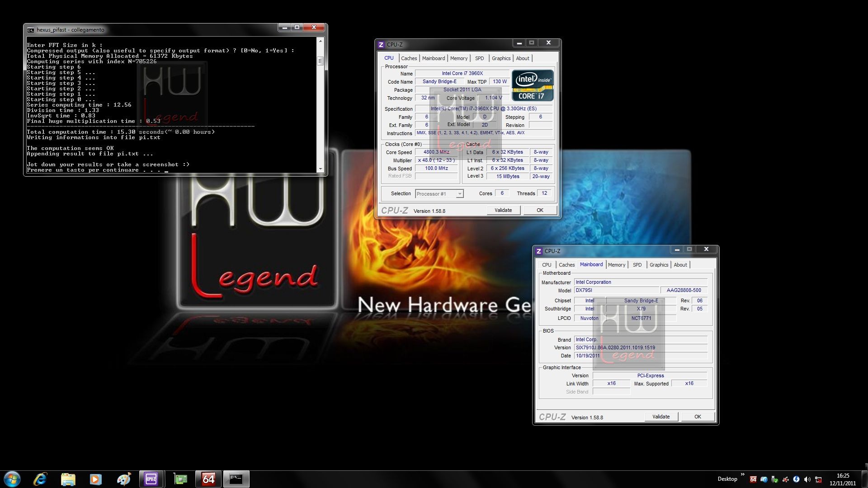The height and width of the screenshot is (488, 868).
Task: Click the Z icon of the upper CPU-Z window
Action: [381, 44]
